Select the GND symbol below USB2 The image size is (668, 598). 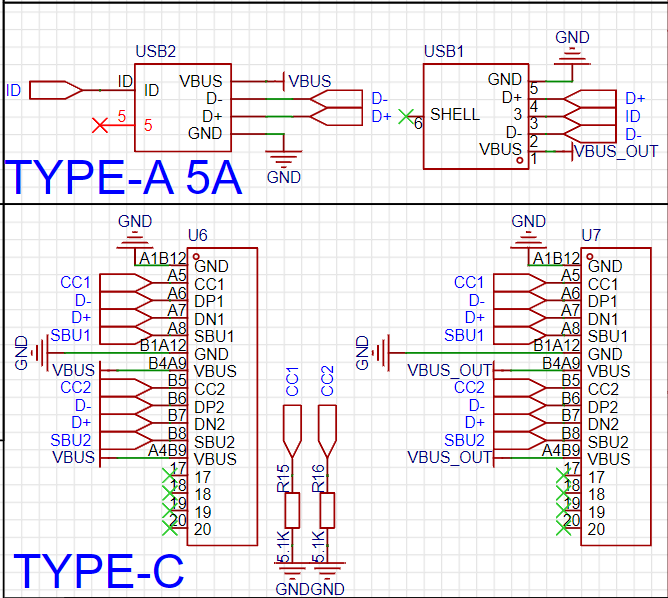(284, 160)
